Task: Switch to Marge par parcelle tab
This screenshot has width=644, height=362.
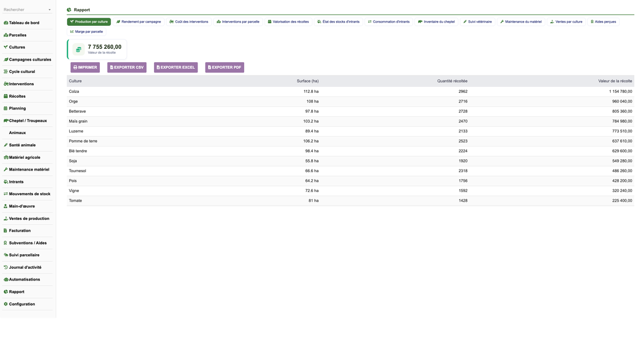Action: coord(86,32)
